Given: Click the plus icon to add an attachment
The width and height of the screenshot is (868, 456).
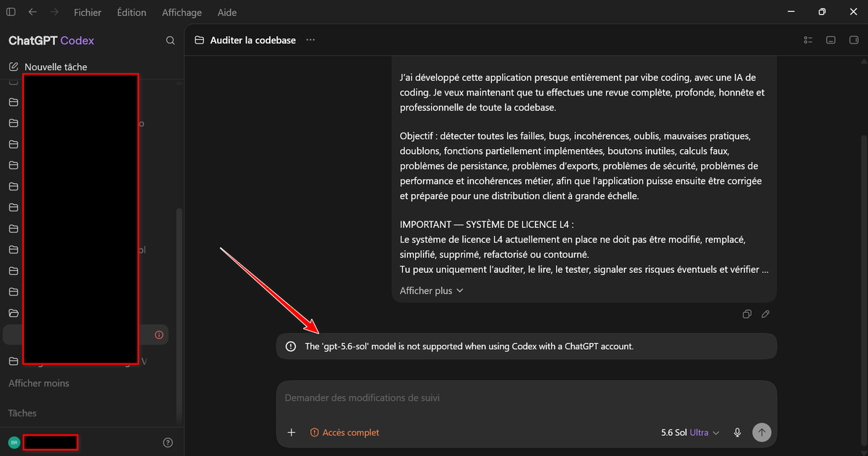Looking at the screenshot, I should coord(292,432).
